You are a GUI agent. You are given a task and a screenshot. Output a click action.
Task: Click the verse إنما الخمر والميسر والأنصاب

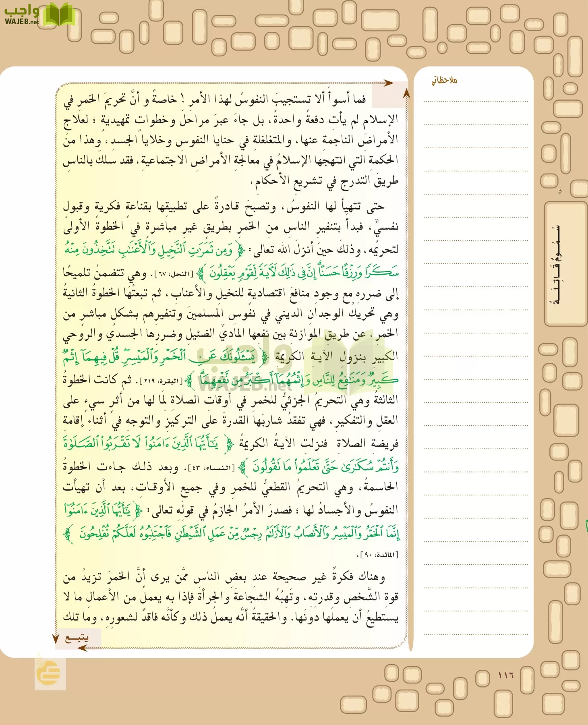pos(231,533)
